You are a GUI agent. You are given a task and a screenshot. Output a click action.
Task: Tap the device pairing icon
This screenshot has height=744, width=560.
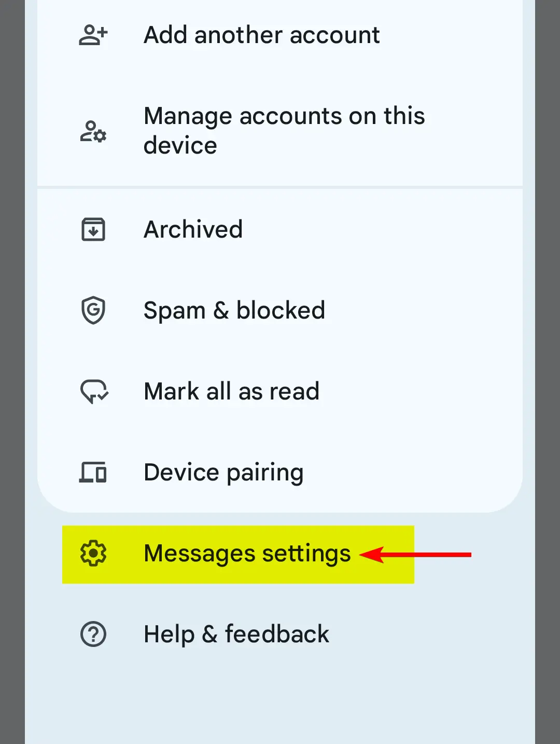[x=93, y=472]
